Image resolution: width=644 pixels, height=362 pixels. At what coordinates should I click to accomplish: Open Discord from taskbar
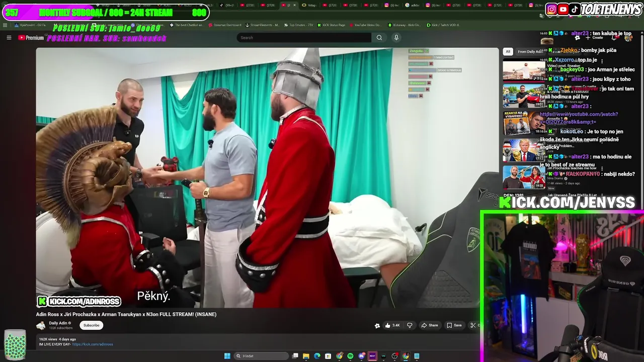[361, 356]
